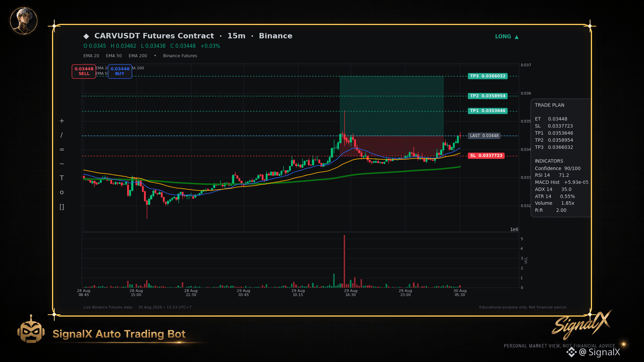Viewport: 644px width, 362px height.
Task: Click the 29 Aug 16:30 time axis label
Action: coord(351,293)
